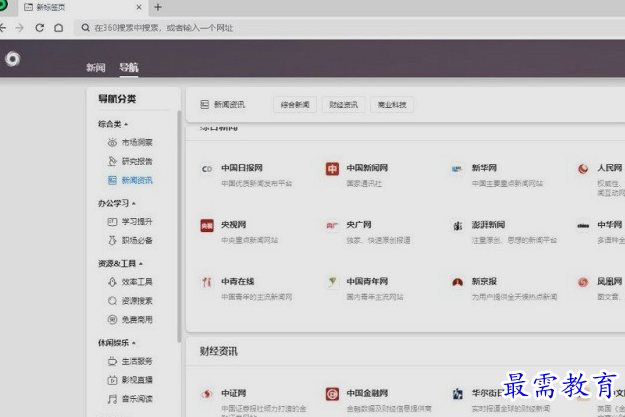
Task: Open 中国金融网 site icon
Action: pos(332,394)
